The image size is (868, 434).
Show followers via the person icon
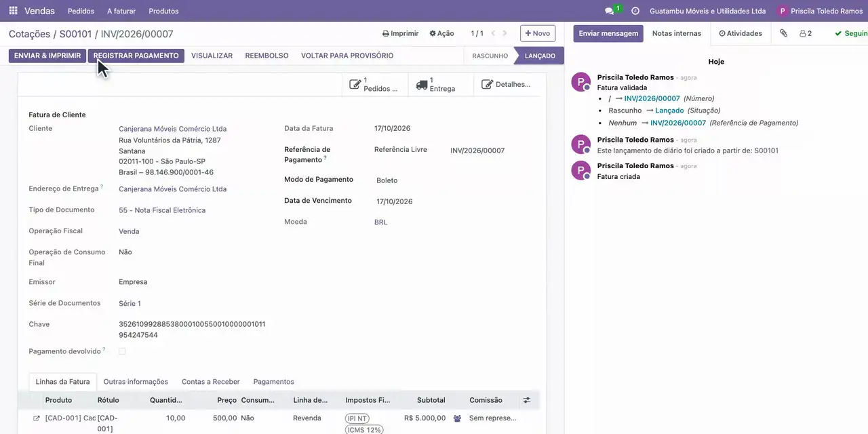click(x=806, y=33)
